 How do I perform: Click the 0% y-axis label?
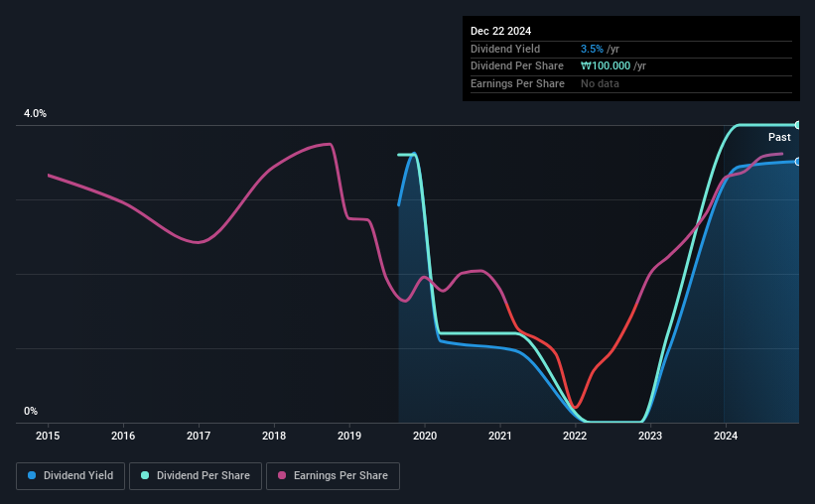point(31,411)
